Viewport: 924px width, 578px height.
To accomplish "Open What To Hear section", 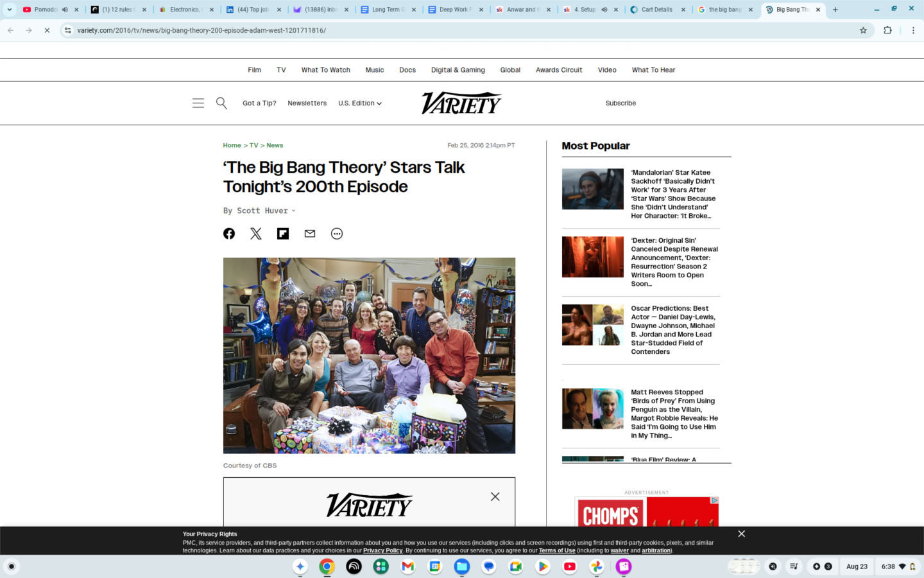I will coord(653,70).
